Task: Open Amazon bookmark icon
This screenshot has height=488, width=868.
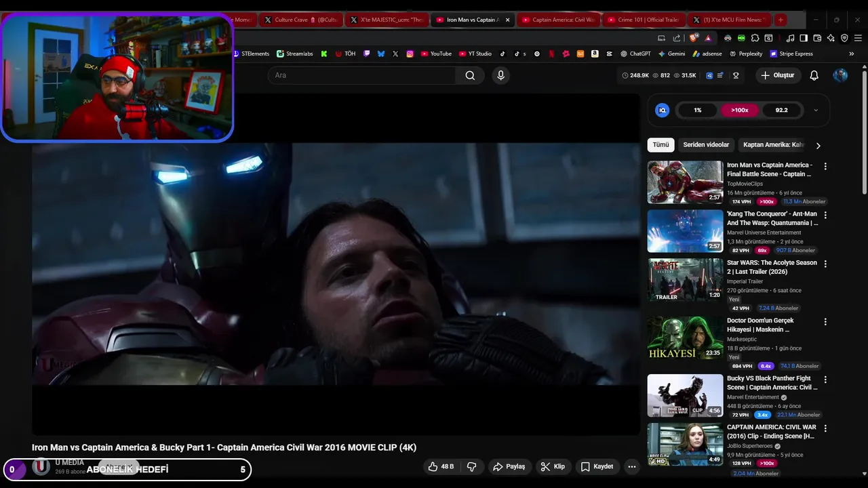Action: click(x=595, y=54)
